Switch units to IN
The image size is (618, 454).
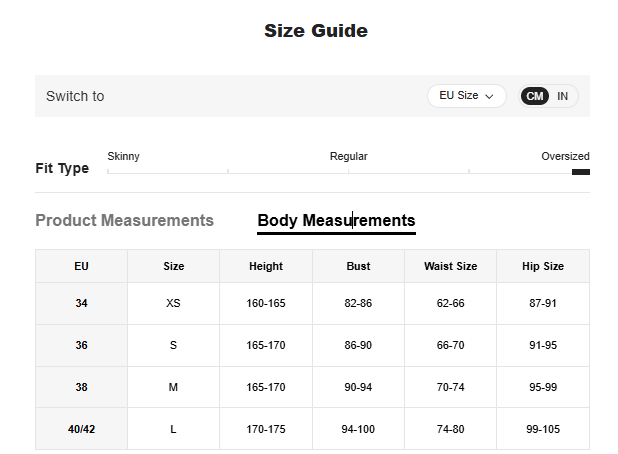pyautogui.click(x=563, y=96)
